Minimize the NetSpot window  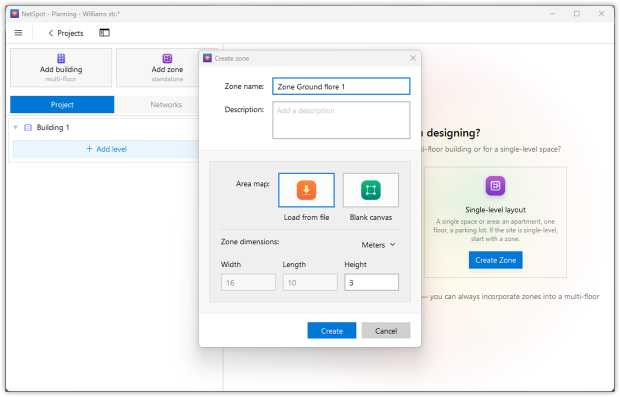coord(552,13)
